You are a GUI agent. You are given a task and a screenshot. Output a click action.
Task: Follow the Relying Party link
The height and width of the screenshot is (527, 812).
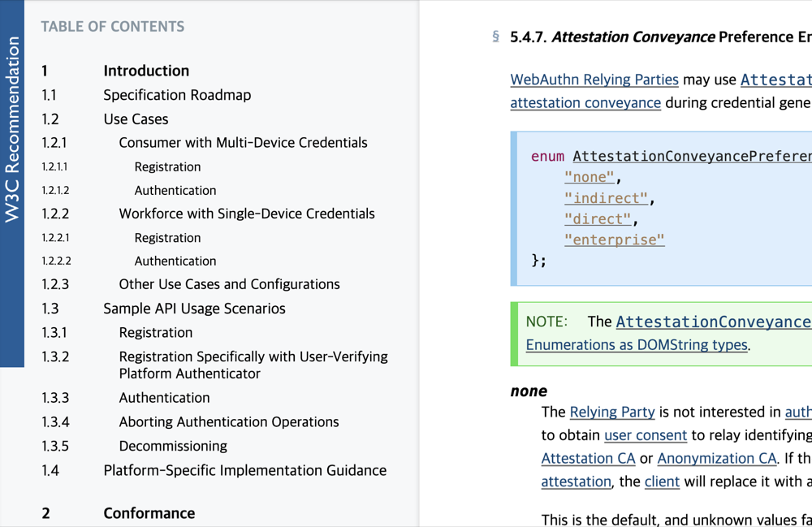click(x=612, y=412)
